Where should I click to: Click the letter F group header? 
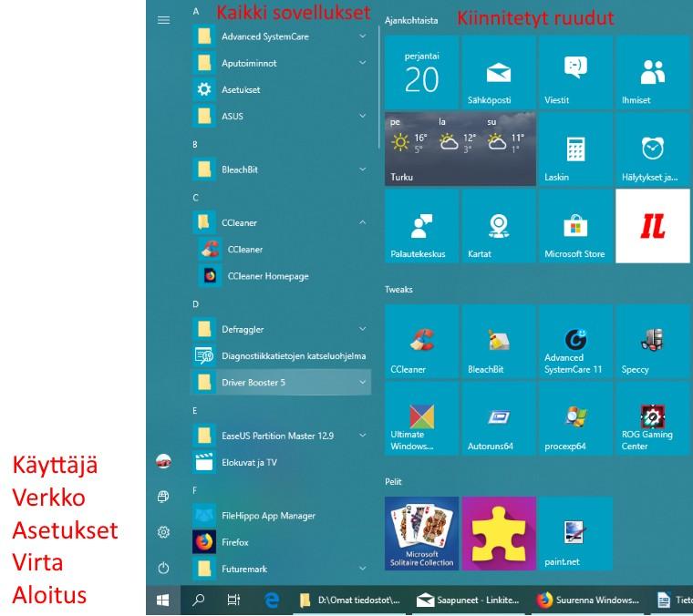(x=195, y=490)
